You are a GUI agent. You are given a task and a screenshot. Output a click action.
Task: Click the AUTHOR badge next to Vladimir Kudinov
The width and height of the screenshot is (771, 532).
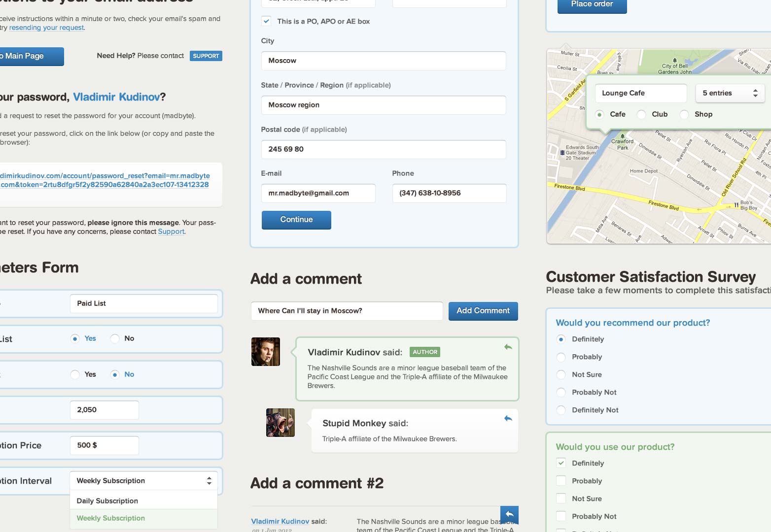pyautogui.click(x=425, y=352)
